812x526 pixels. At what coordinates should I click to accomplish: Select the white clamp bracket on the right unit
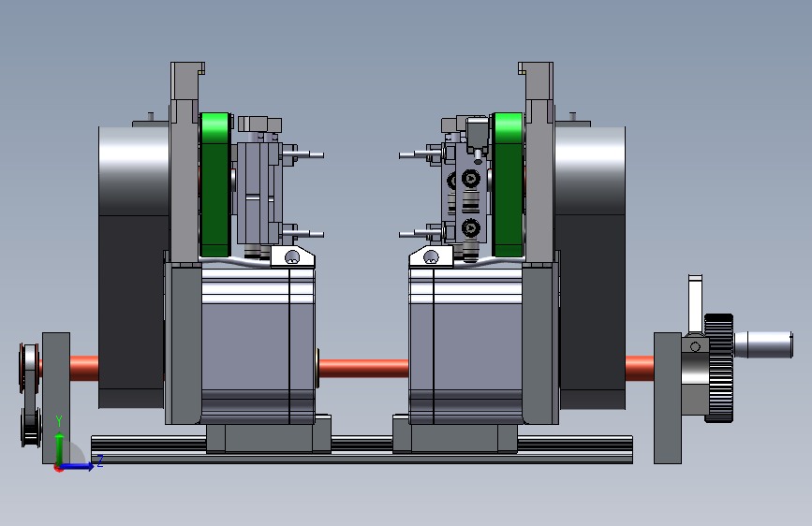click(x=431, y=256)
